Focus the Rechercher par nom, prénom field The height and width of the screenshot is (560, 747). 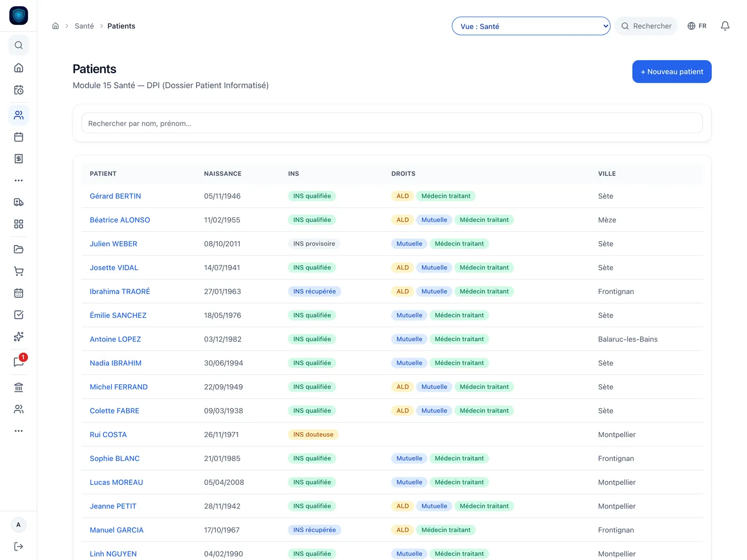click(392, 123)
